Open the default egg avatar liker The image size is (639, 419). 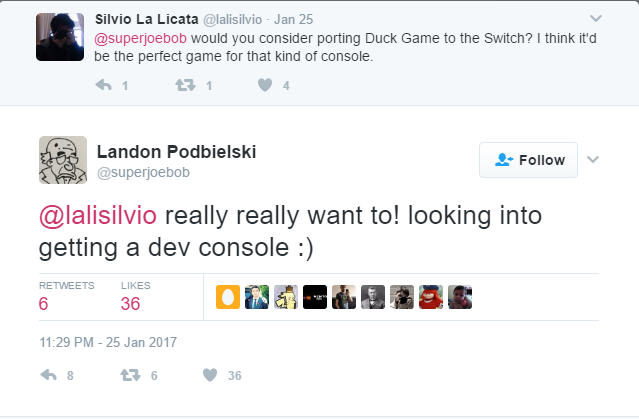point(228,297)
